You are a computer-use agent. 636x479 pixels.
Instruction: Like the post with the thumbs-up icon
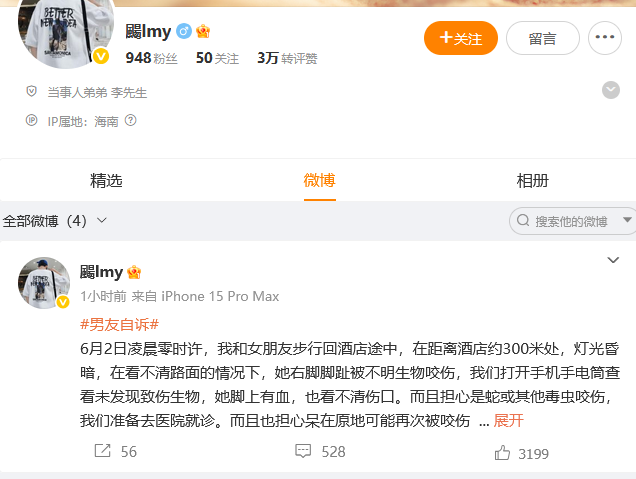[x=502, y=452]
